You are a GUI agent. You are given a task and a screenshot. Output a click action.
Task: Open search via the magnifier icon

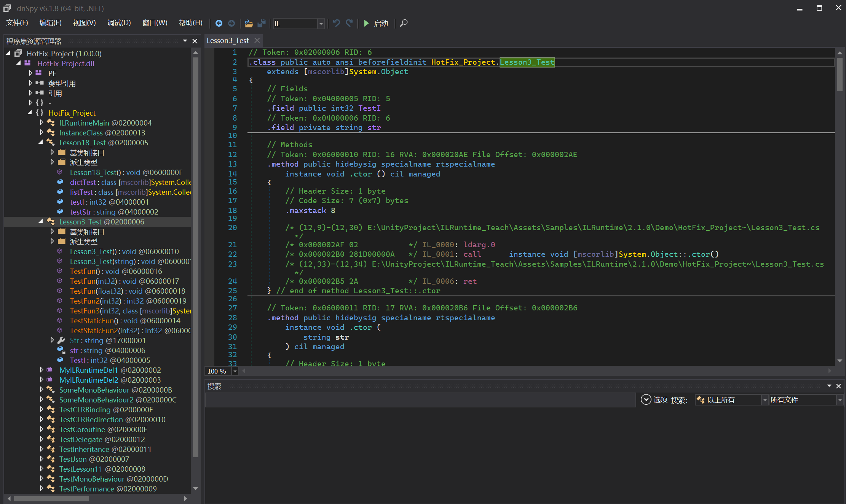[x=404, y=24]
